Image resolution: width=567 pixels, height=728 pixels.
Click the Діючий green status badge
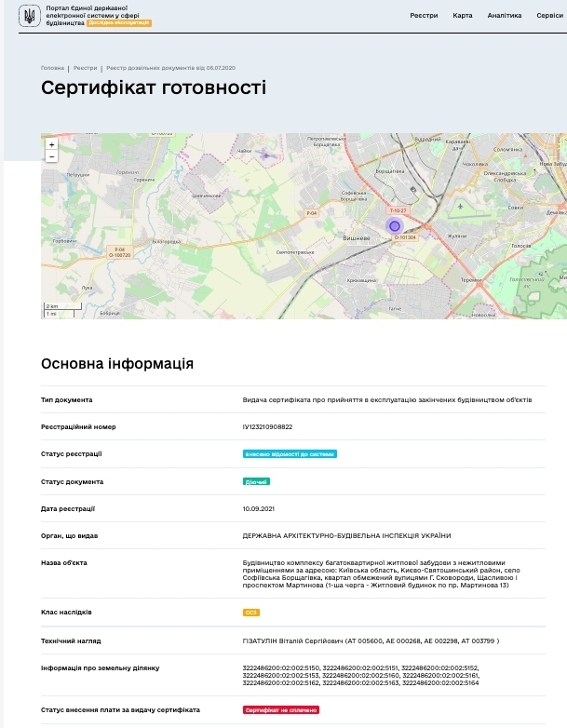tap(256, 482)
